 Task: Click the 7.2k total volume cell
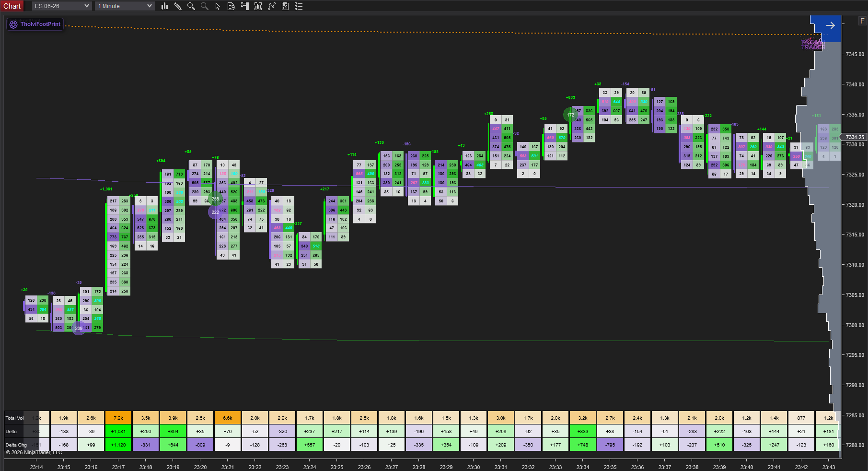(x=118, y=418)
